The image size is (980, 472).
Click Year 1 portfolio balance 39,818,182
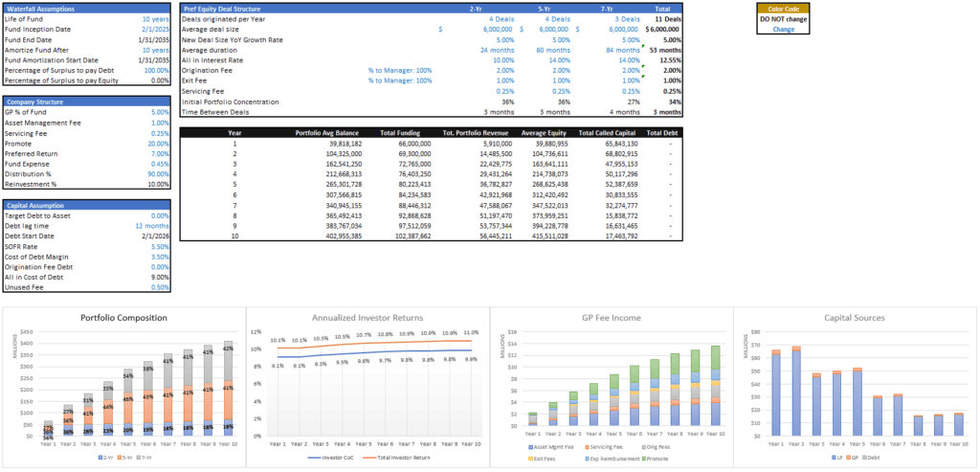[345, 144]
